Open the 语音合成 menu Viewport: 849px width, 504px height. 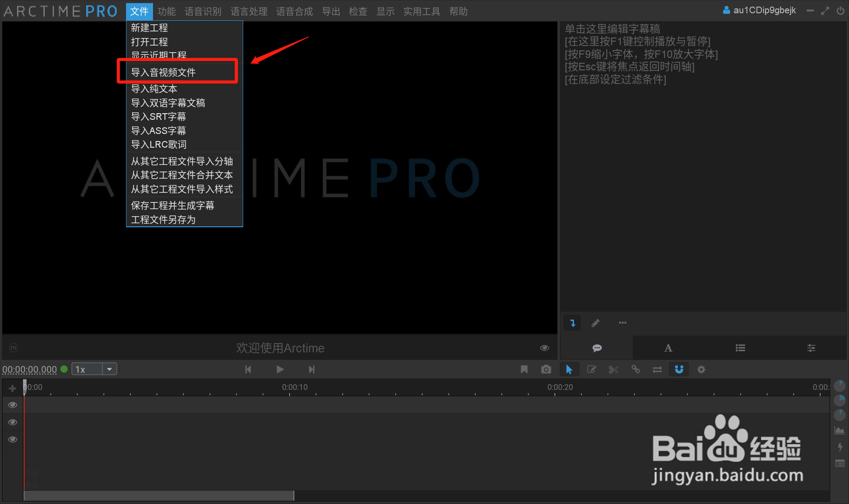click(294, 11)
